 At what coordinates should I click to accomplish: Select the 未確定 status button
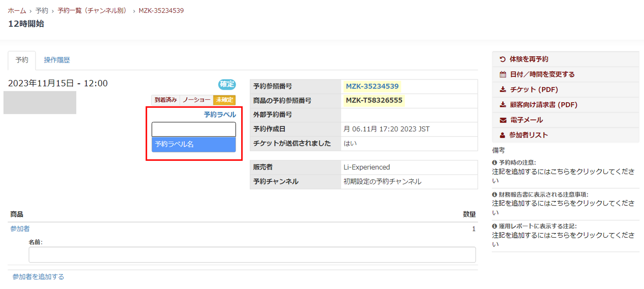coord(224,100)
